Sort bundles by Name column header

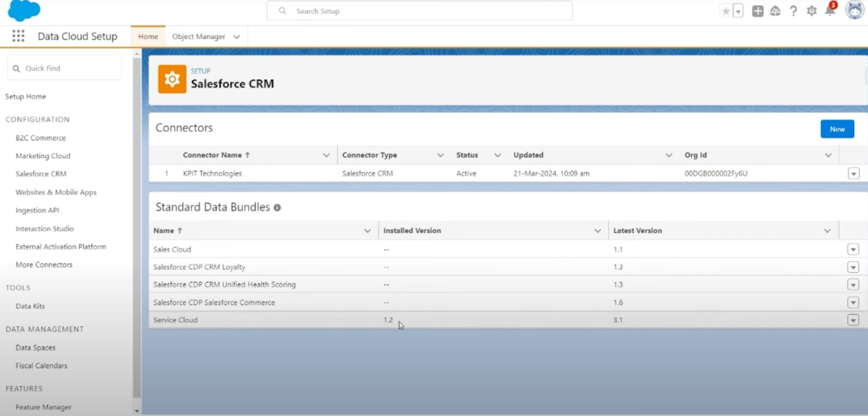168,230
